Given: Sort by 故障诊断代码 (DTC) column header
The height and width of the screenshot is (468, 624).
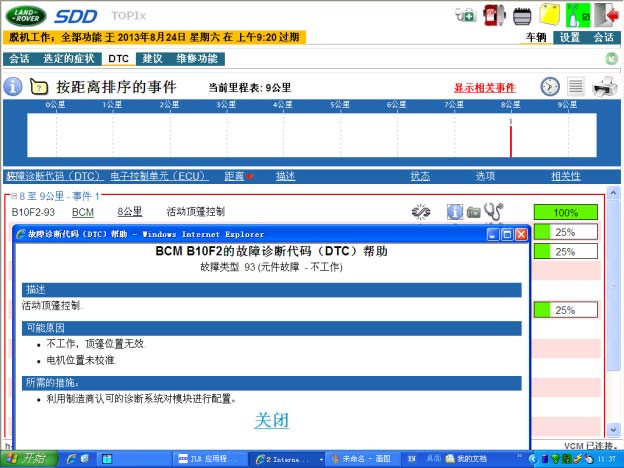Looking at the screenshot, I should [x=54, y=176].
